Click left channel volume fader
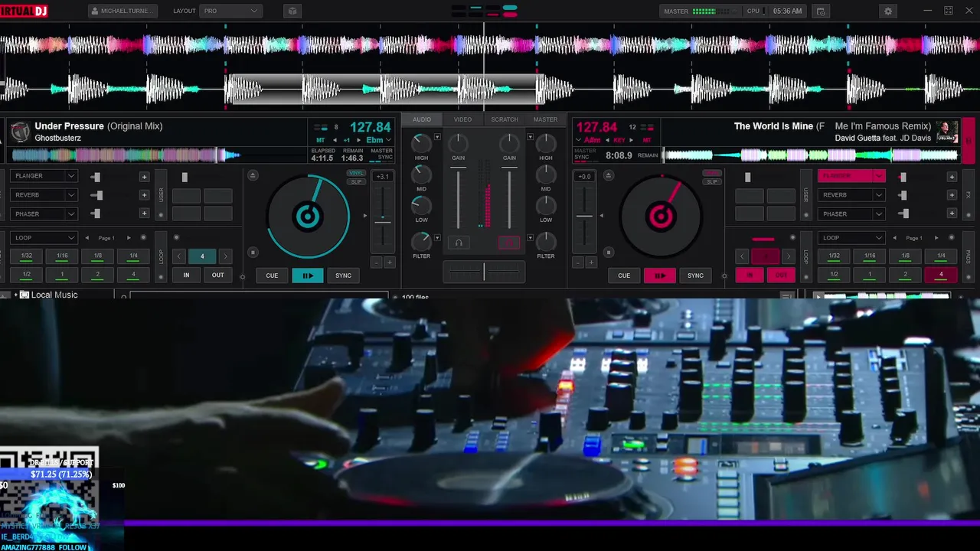The width and height of the screenshot is (980, 551). pyautogui.click(x=458, y=199)
